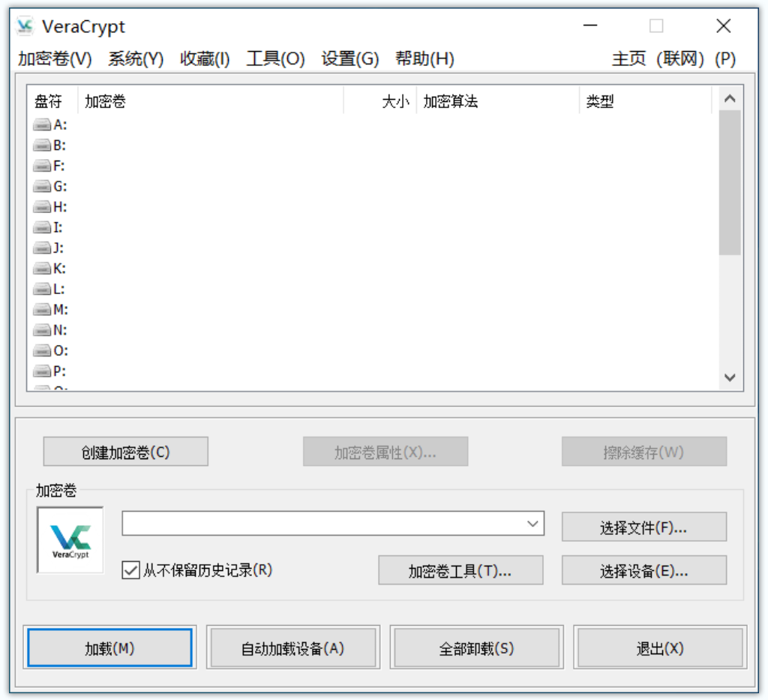The image size is (768, 700).
Task: Sort by 加密算法 column header
Action: [x=498, y=101]
